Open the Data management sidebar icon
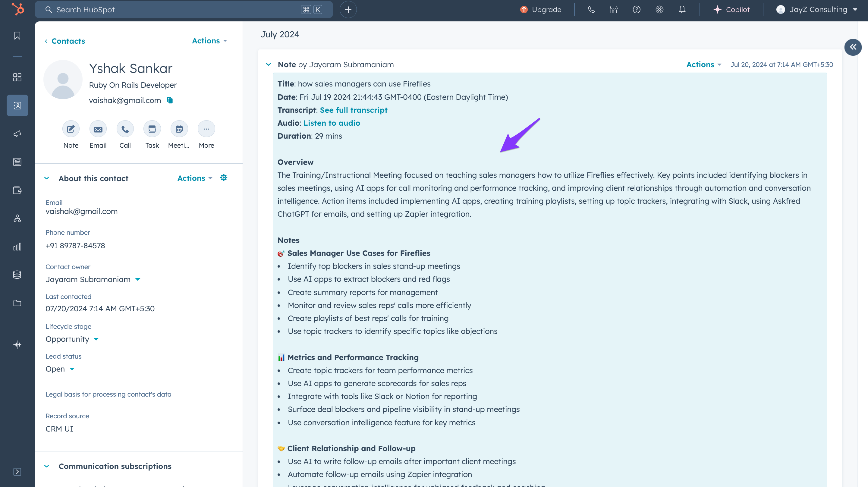The height and width of the screenshot is (487, 868). point(17,275)
